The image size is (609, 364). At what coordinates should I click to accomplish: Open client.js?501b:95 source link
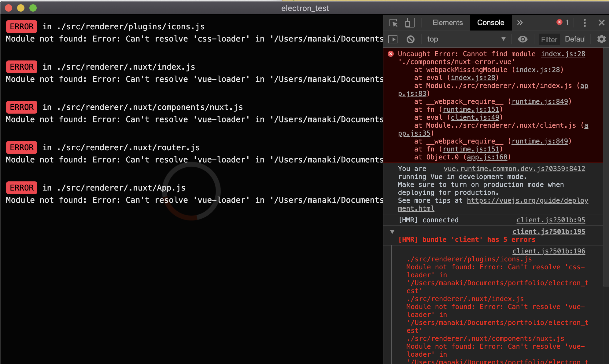click(x=551, y=220)
